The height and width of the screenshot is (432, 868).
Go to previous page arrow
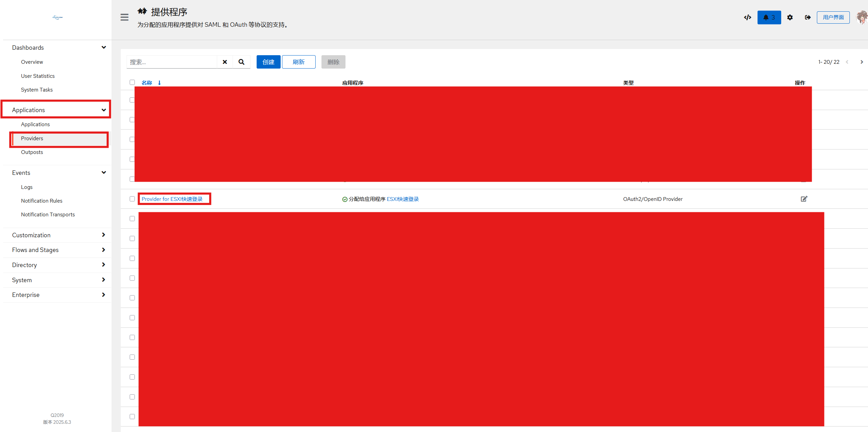847,62
